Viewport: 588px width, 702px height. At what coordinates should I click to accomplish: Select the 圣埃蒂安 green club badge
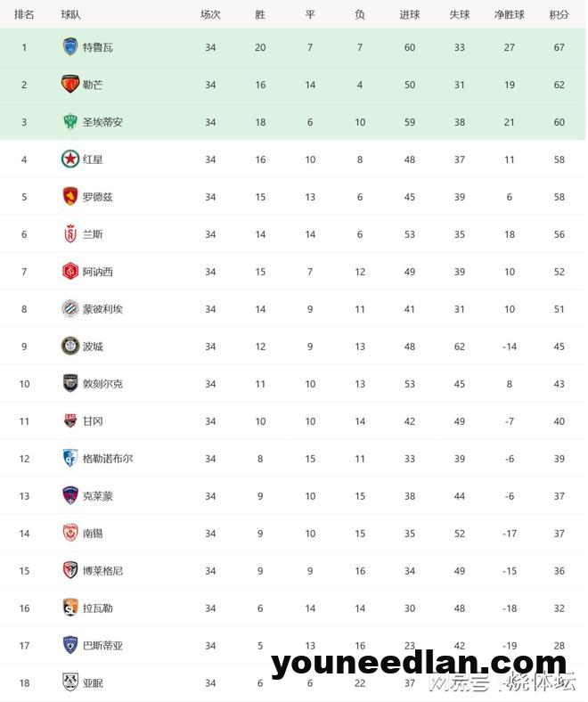(x=69, y=122)
